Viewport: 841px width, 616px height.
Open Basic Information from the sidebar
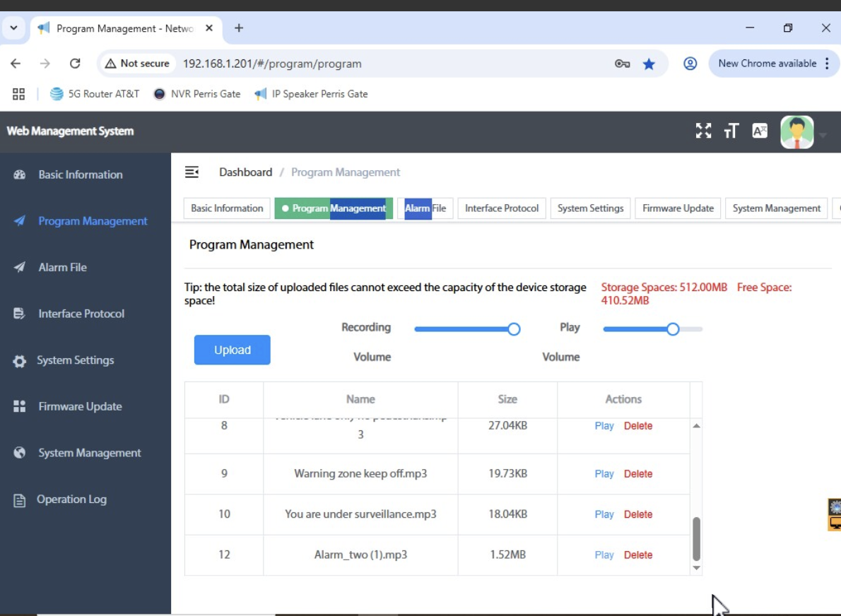[86, 174]
